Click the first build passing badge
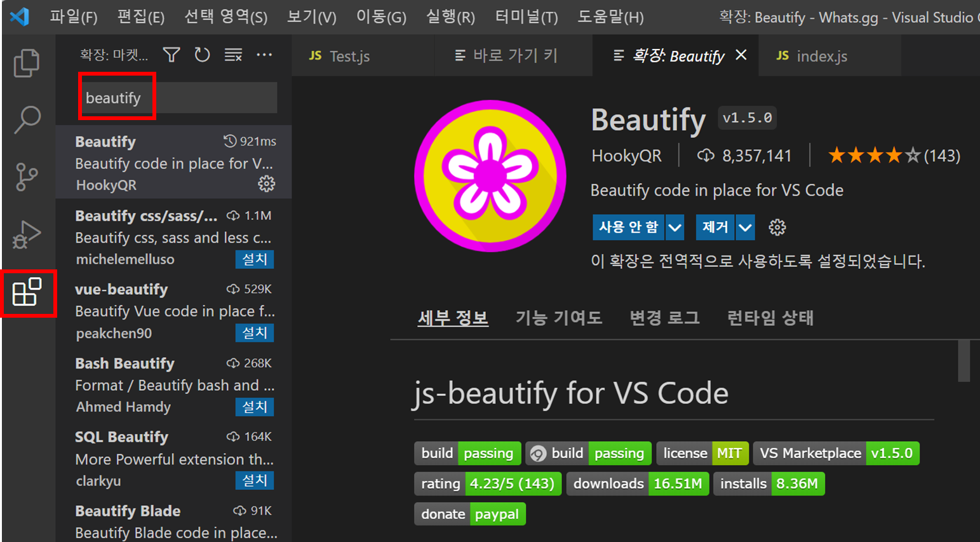Viewport: 980px width, 542px height. (467, 453)
